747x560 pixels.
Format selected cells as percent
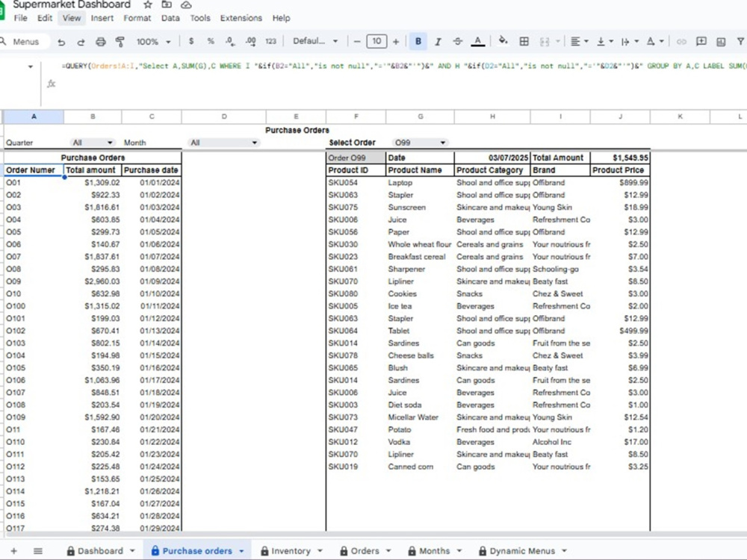coord(210,41)
